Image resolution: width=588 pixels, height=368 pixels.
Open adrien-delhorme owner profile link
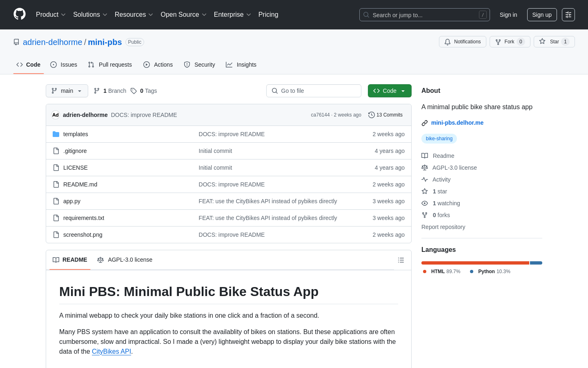[x=53, y=42]
